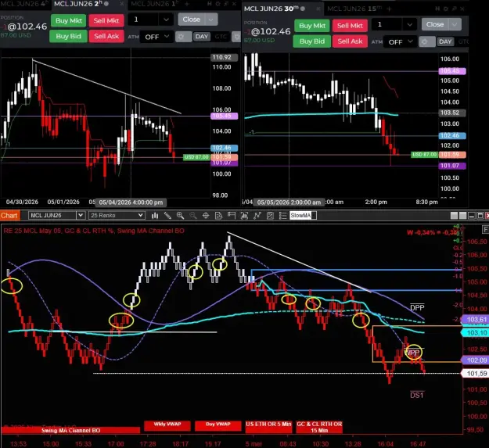This screenshot has width=489, height=448.
Task: Close the MCL JUN26 2h tab
Action: click(x=121, y=4)
